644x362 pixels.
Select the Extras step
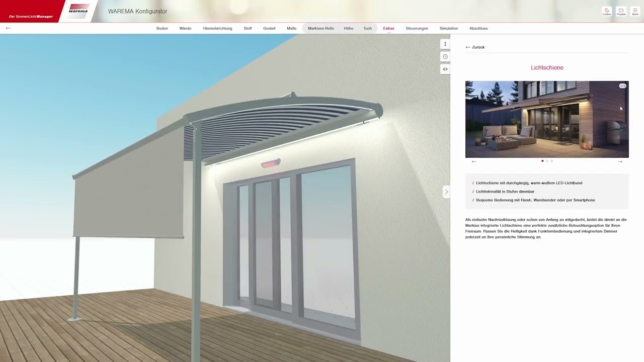click(388, 28)
